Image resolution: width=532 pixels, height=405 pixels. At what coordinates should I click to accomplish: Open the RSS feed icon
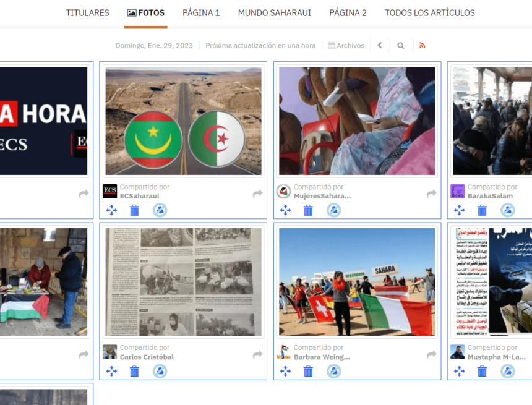point(423,45)
